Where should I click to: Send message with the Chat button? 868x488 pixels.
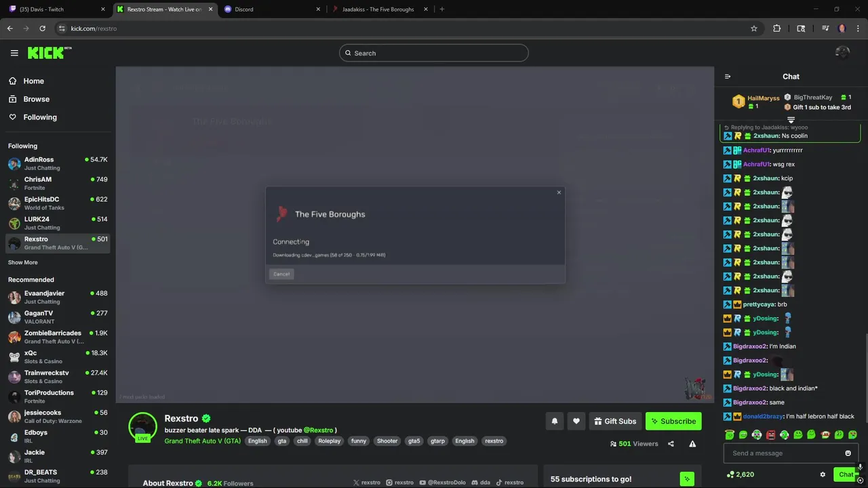[x=845, y=474]
